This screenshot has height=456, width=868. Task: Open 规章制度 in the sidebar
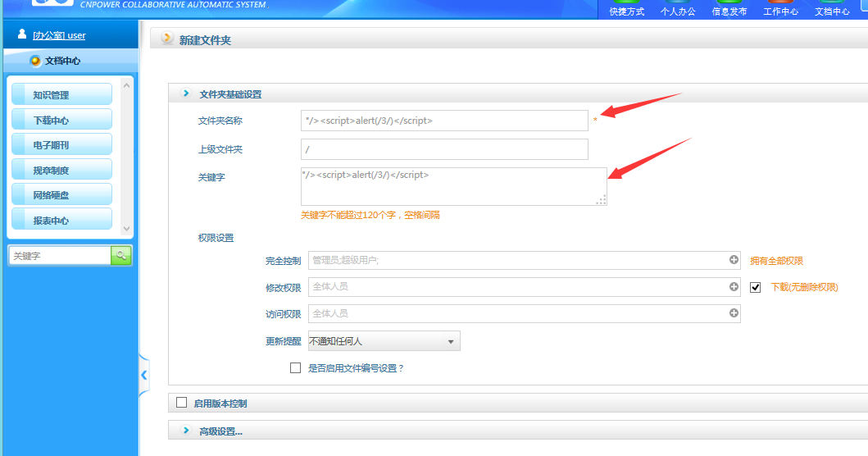tap(62, 170)
